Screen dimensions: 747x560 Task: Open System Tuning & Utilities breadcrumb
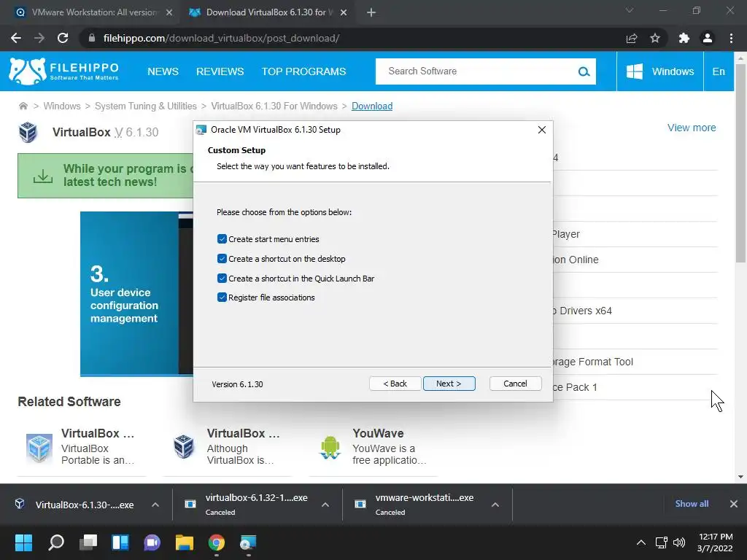point(146,106)
